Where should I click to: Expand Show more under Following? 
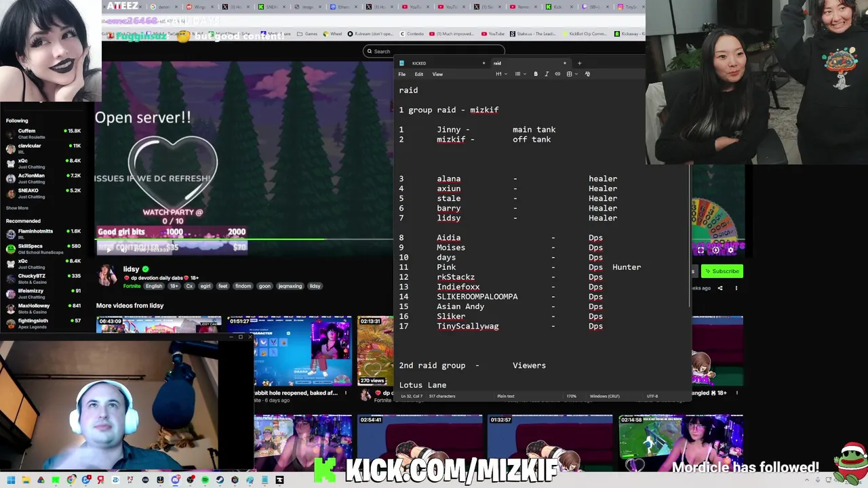click(17, 208)
